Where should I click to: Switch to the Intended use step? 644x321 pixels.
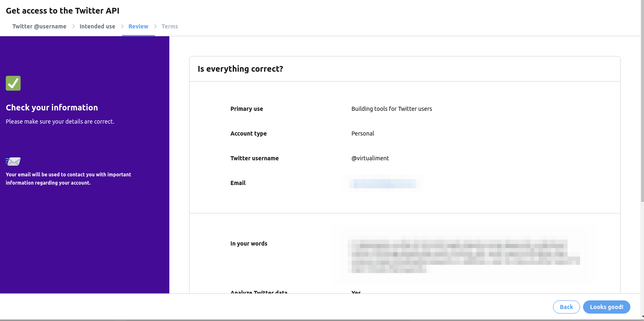tap(97, 26)
